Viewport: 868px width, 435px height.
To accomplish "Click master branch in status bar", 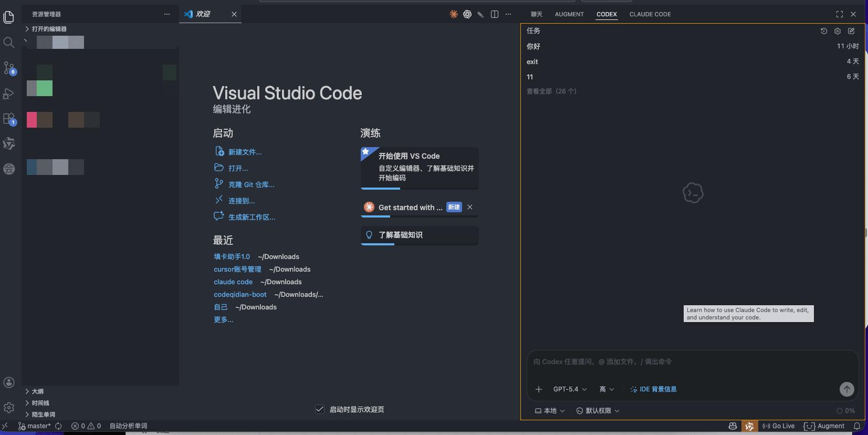I will click(x=35, y=426).
